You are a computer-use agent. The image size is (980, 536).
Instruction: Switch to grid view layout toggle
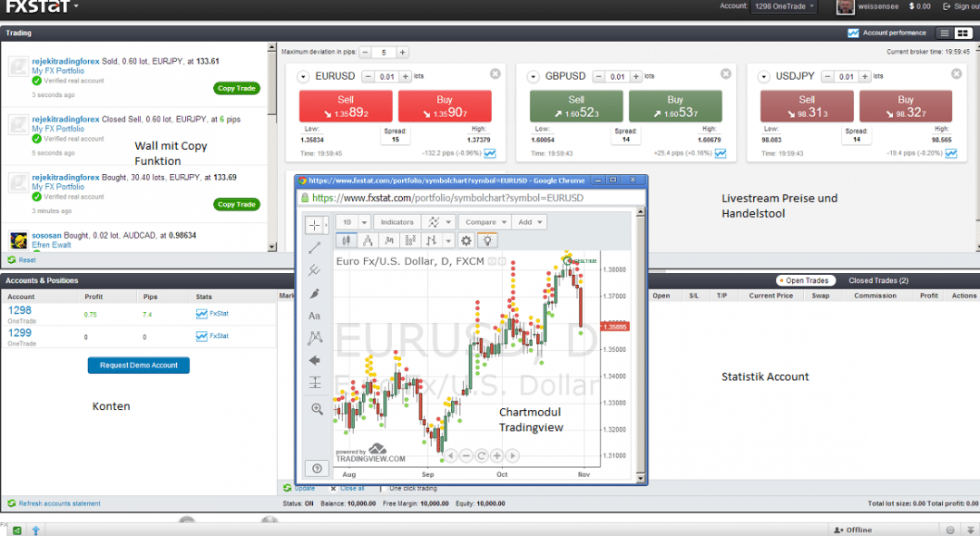click(x=963, y=34)
